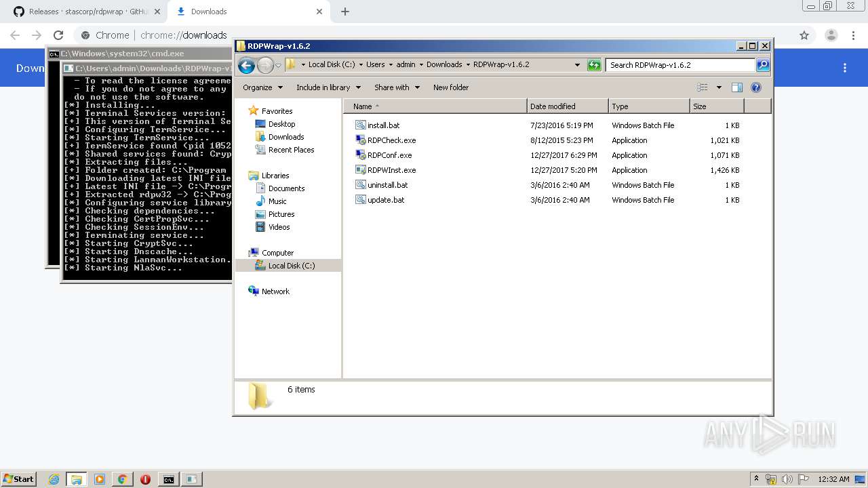Sort files by Name column
This screenshot has width=868, height=488.
point(435,106)
